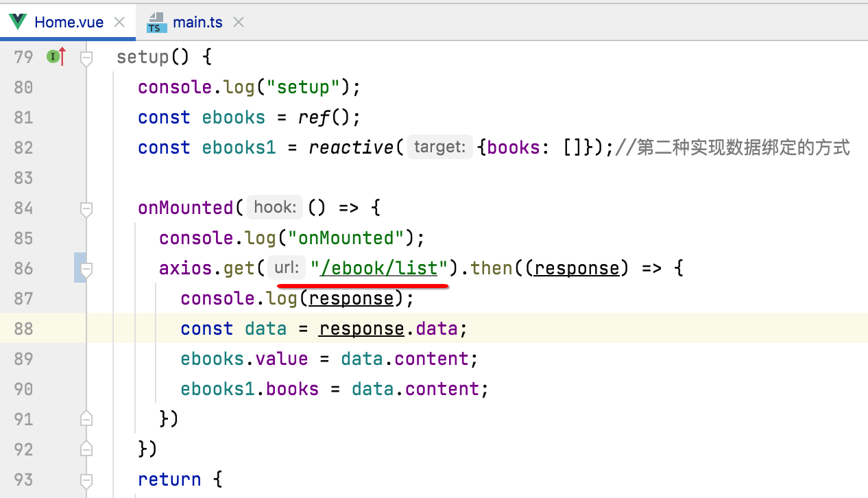The image size is (868, 498).
Task: Collapse the axios.get fold on line 86
Action: pyautogui.click(x=86, y=269)
